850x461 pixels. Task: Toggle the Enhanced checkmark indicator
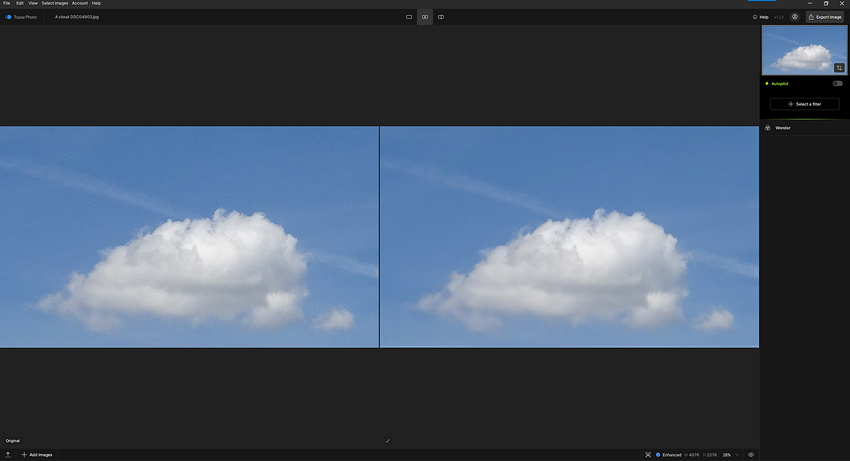[658, 454]
